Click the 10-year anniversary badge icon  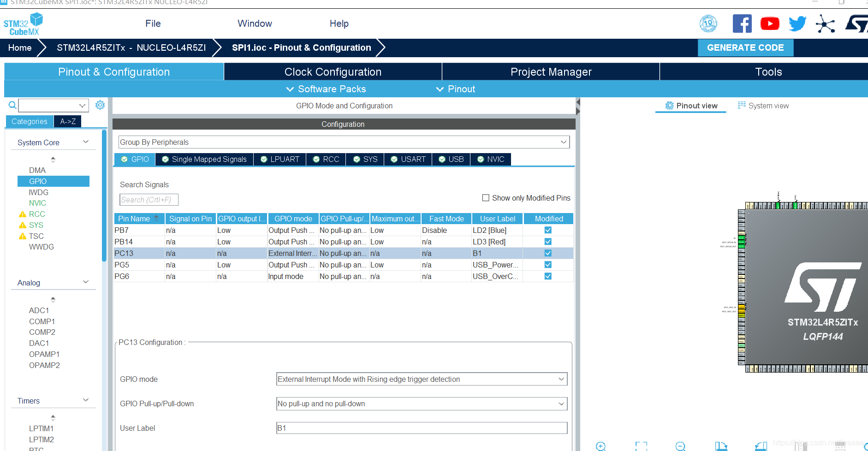pyautogui.click(x=708, y=24)
